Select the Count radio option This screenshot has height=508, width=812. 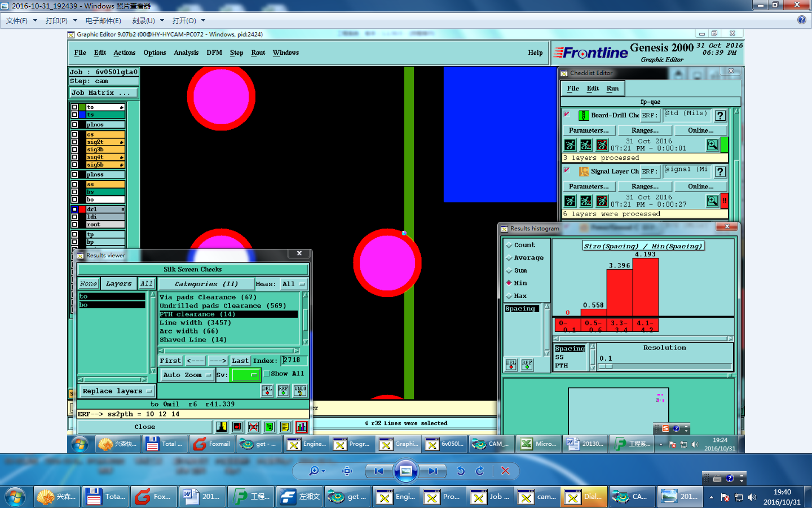(x=509, y=245)
